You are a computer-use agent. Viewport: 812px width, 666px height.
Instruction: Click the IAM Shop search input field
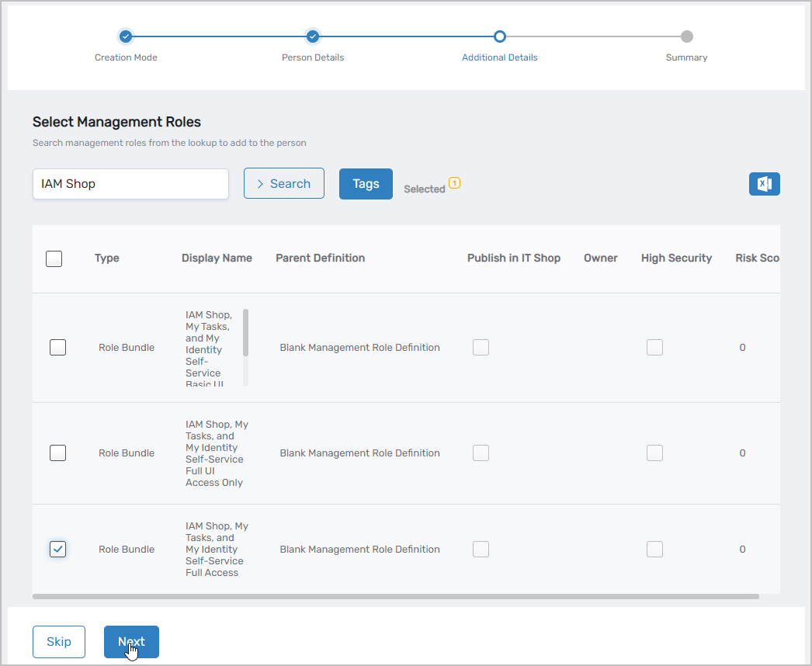[130, 183]
